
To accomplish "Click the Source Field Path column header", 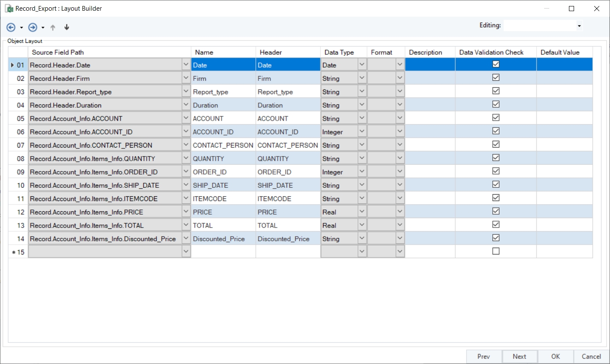I will point(58,52).
